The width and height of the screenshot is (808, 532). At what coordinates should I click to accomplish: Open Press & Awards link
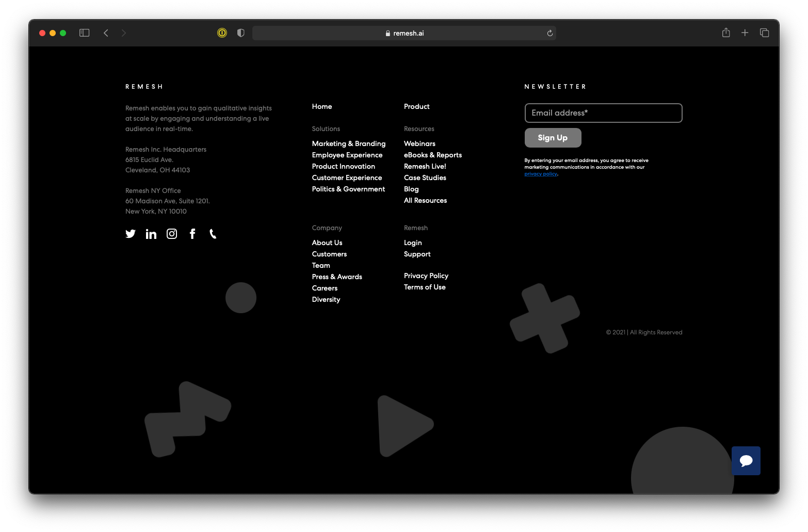tap(337, 277)
